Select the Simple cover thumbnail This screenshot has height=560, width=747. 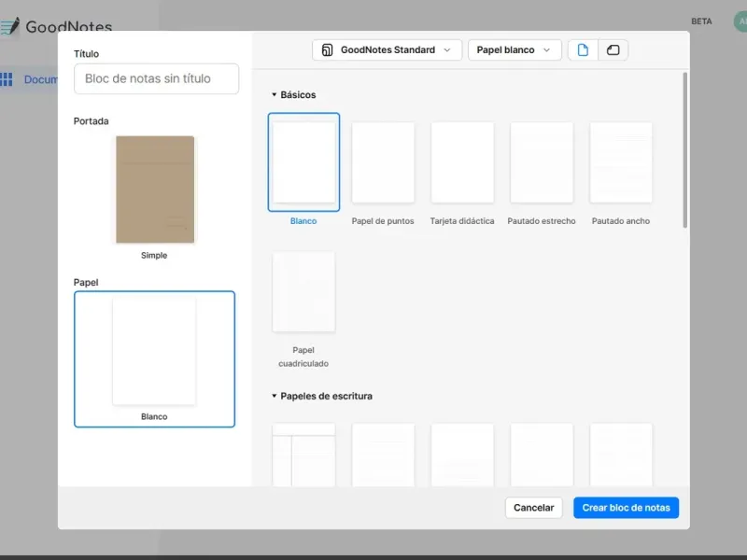pyautogui.click(x=155, y=189)
